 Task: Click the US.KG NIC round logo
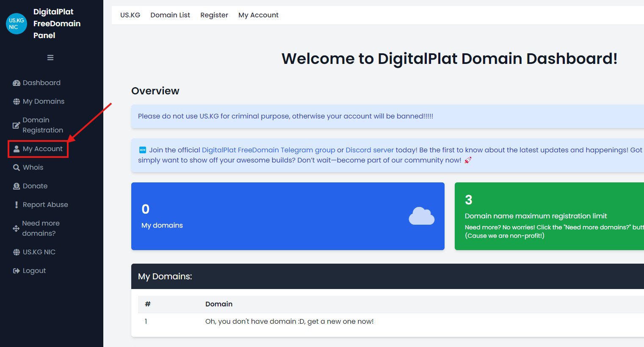pyautogui.click(x=17, y=24)
